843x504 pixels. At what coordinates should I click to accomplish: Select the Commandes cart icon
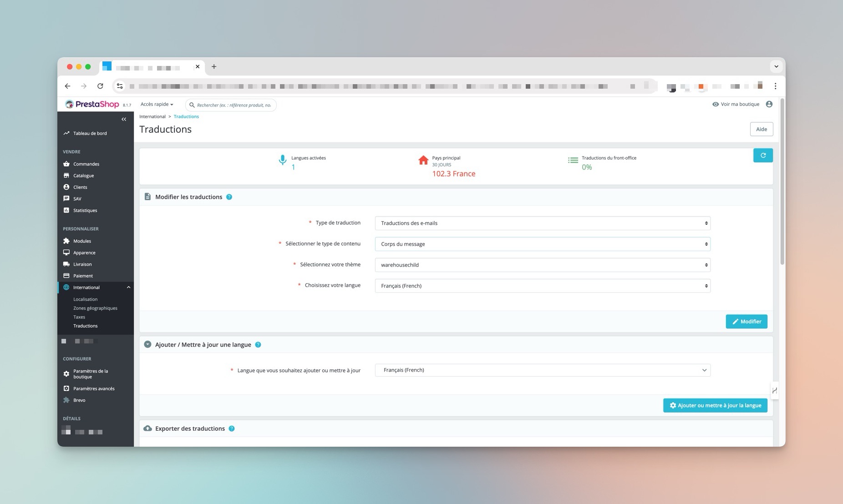[66, 164]
